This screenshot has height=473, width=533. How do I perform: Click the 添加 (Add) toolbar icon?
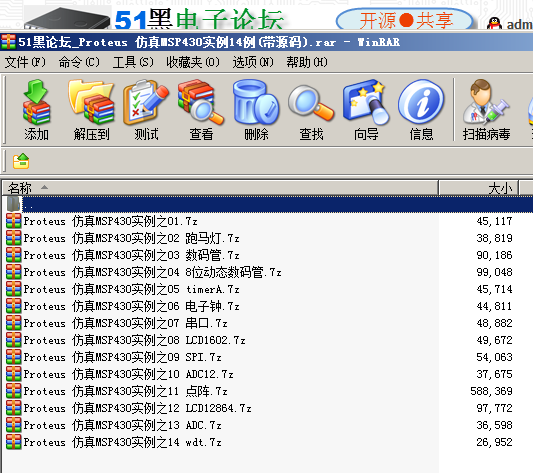tap(36, 110)
